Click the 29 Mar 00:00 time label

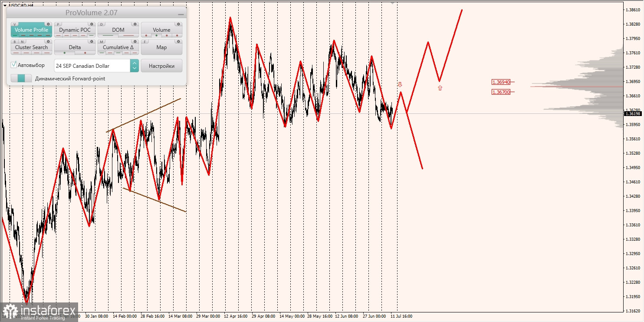coord(208,316)
